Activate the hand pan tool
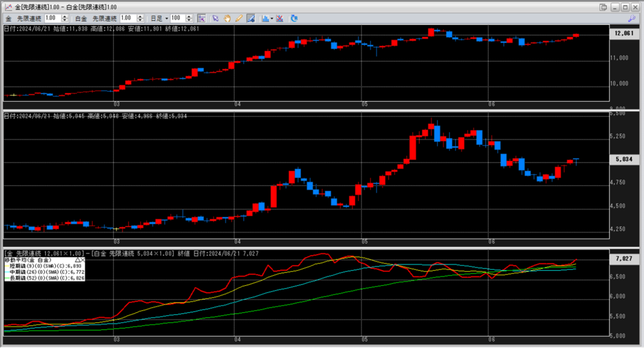Viewport: 644px width, 348px height. pyautogui.click(x=227, y=18)
